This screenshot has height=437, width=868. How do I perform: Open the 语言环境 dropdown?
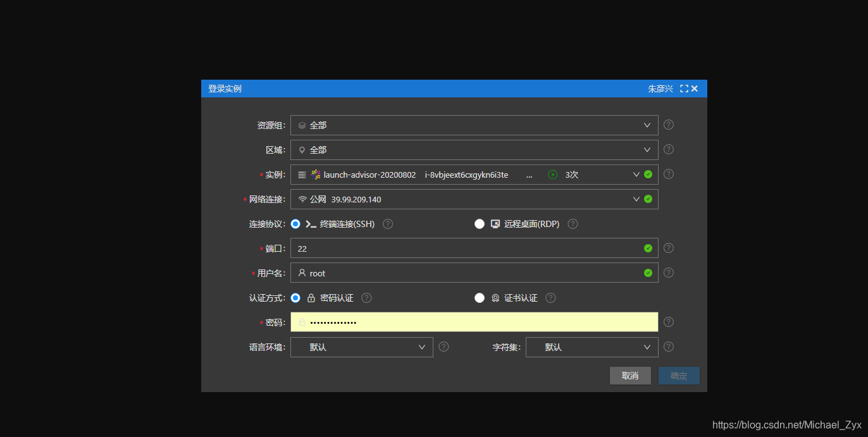[x=362, y=347]
